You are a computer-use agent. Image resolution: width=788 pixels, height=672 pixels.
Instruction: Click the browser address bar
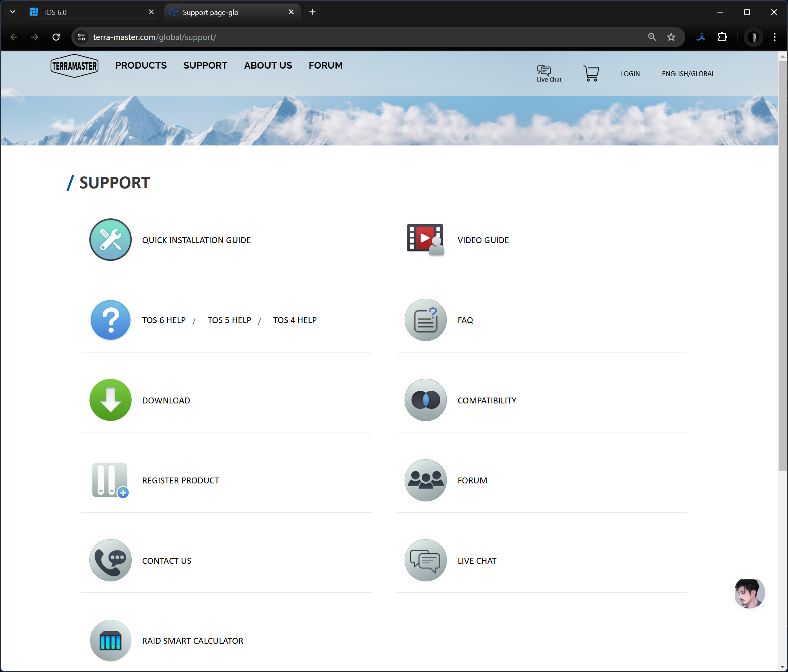click(x=353, y=37)
